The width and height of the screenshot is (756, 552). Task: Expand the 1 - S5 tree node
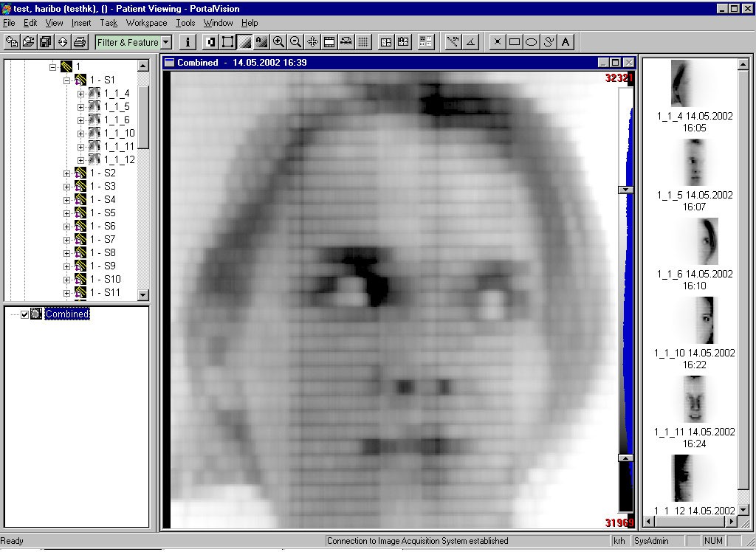(x=66, y=213)
